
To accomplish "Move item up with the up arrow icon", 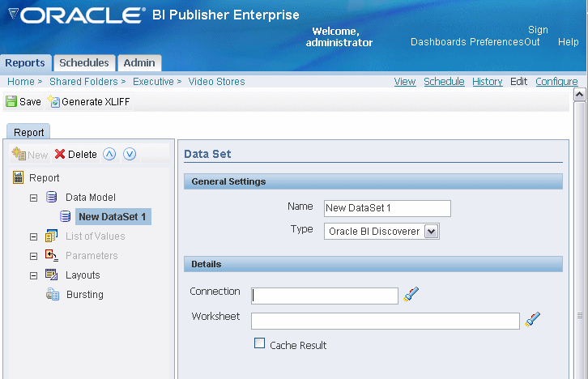I will pos(109,154).
